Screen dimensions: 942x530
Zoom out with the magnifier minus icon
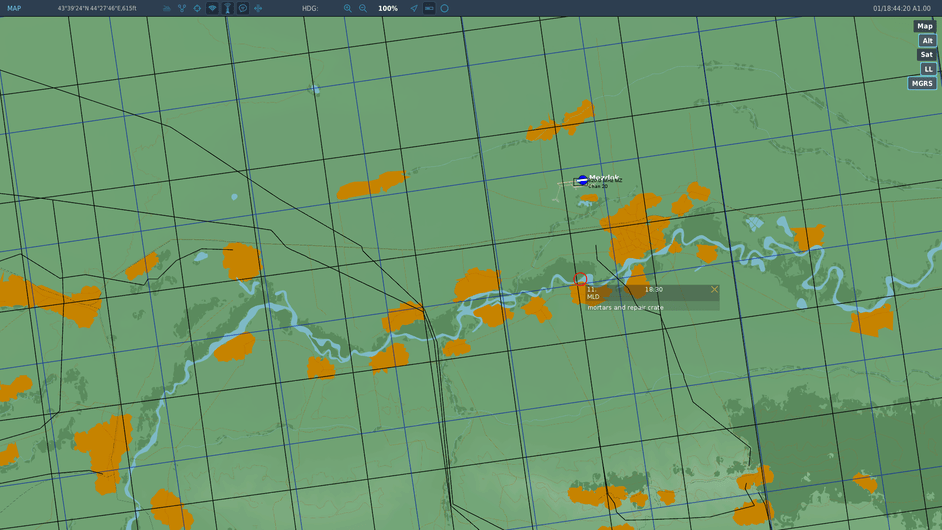[x=363, y=8]
